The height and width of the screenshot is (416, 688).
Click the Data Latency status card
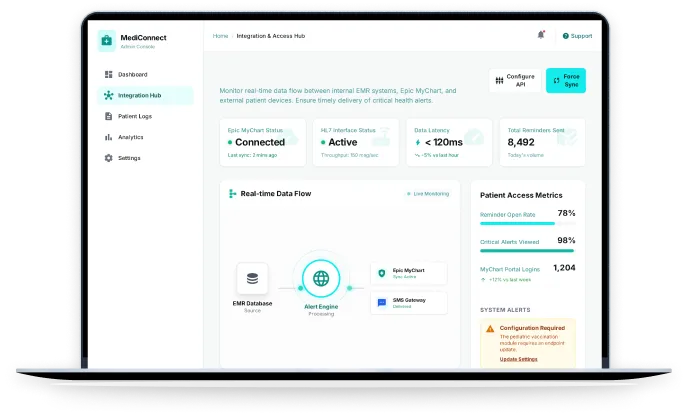[450, 142]
